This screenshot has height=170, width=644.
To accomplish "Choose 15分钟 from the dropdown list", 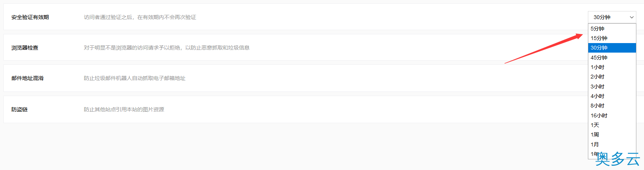I will pos(612,38).
